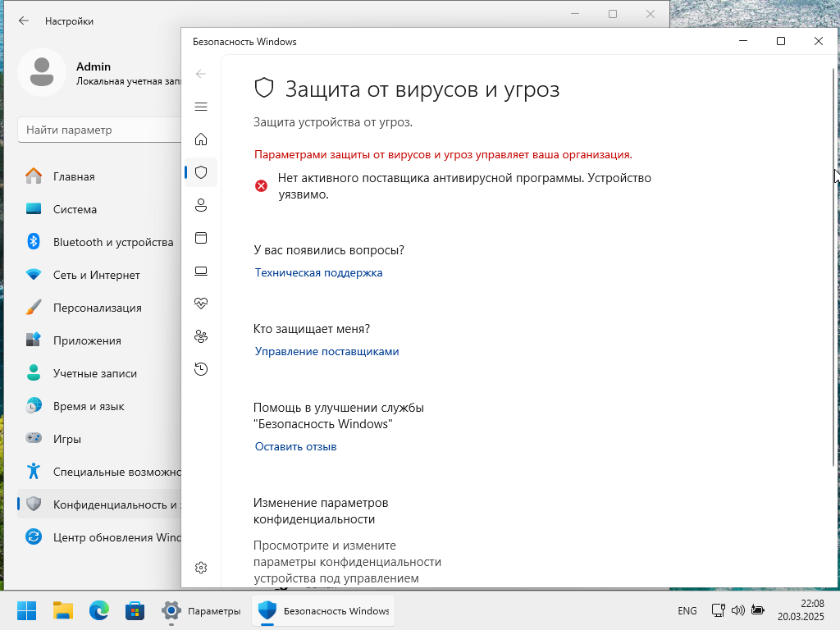This screenshot has width=840, height=630.
Task: Open Время и язык category
Action: tap(99, 406)
